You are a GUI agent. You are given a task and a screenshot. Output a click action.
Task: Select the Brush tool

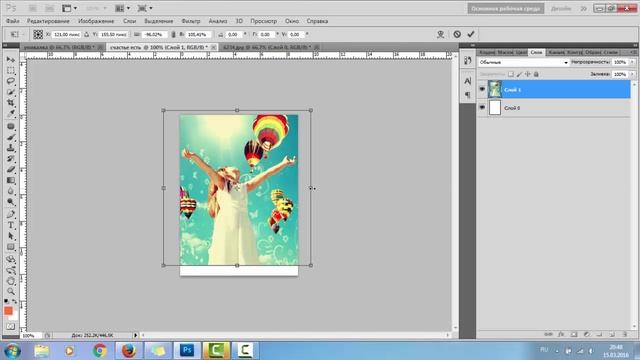[x=11, y=138]
